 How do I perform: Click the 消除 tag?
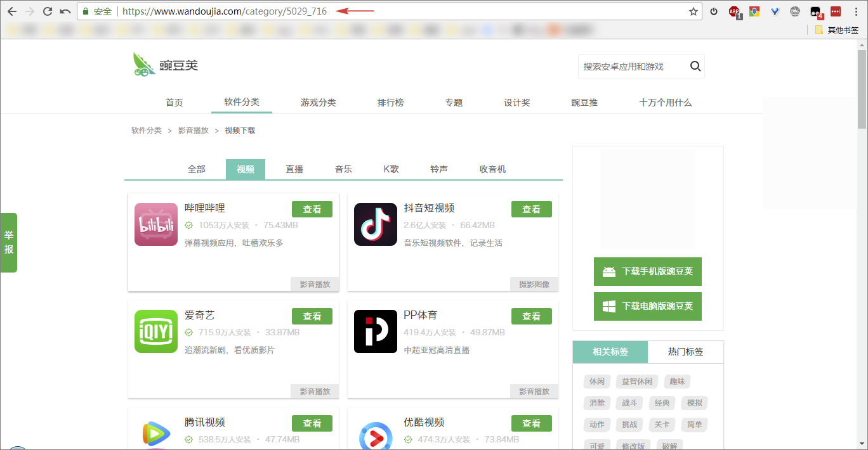coord(597,403)
